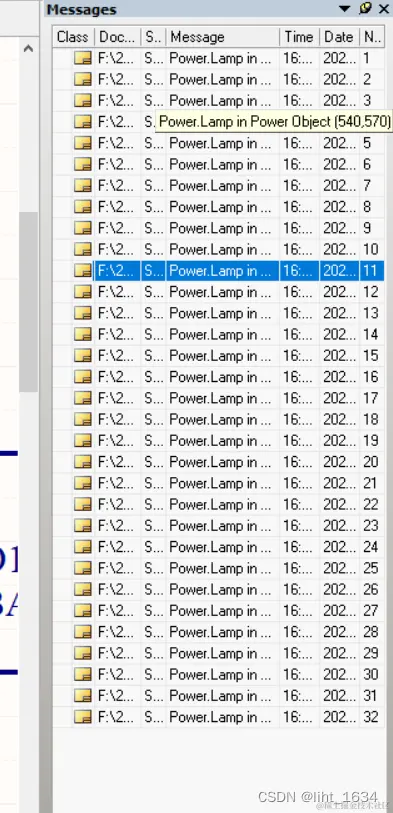
Task: Click the message icon in row 22
Action: click(x=83, y=505)
